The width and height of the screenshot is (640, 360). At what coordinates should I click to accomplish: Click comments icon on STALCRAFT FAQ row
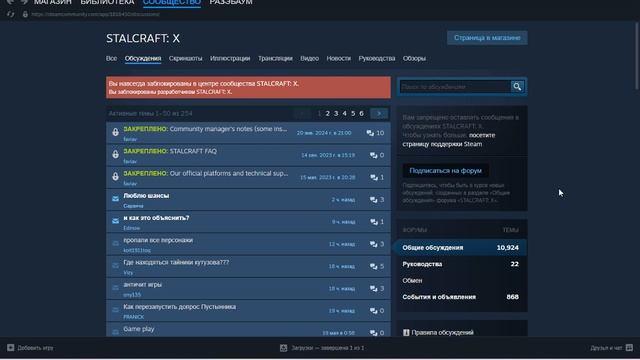tap(373, 155)
